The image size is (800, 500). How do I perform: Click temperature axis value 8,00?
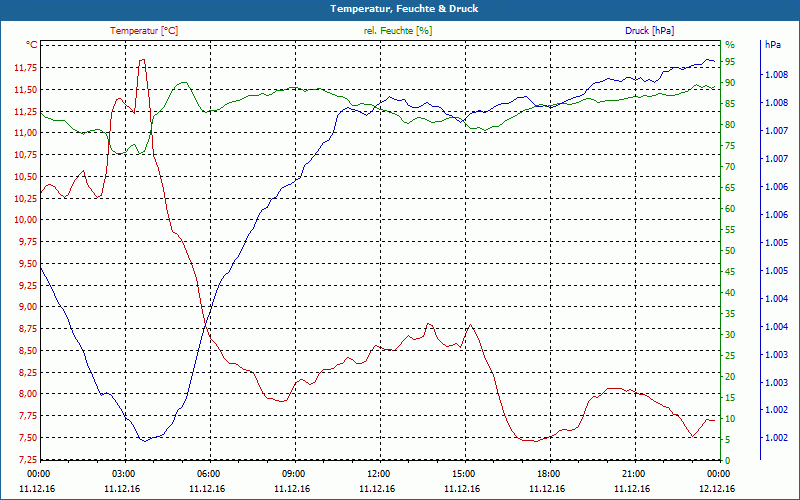tap(28, 394)
